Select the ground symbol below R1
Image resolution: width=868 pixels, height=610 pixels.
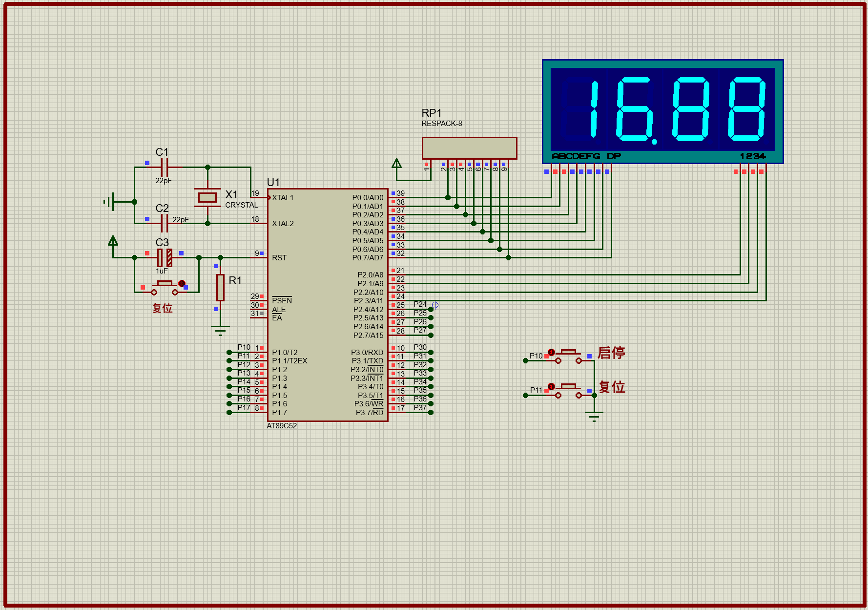click(220, 331)
